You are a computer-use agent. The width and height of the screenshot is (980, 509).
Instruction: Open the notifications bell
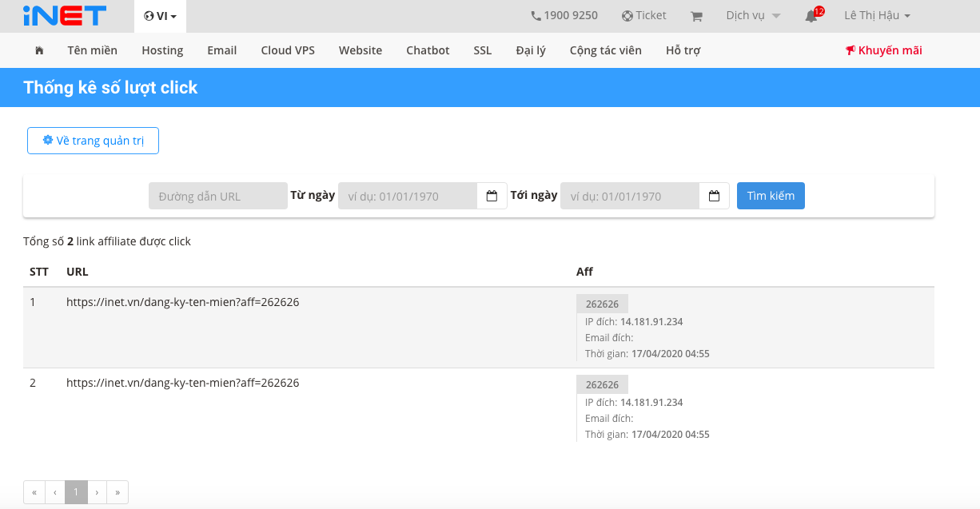[x=813, y=15]
